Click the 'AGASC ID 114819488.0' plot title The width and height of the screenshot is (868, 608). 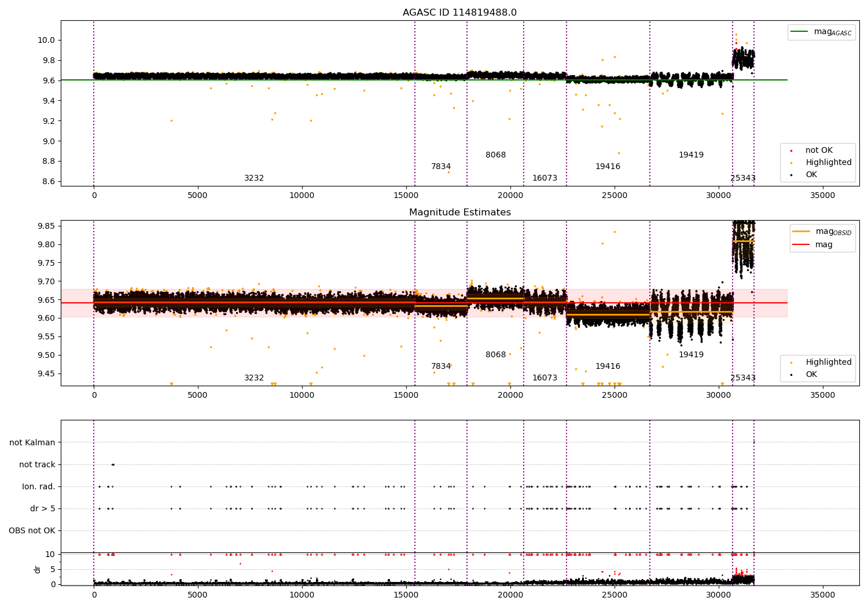coord(459,13)
